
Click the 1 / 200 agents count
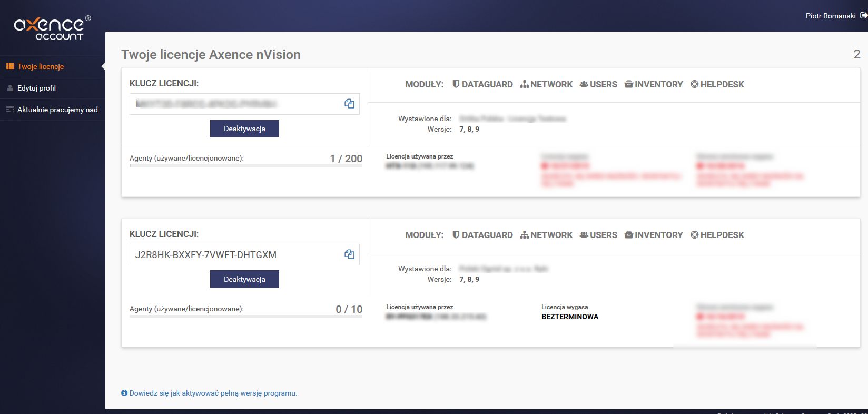click(x=346, y=159)
